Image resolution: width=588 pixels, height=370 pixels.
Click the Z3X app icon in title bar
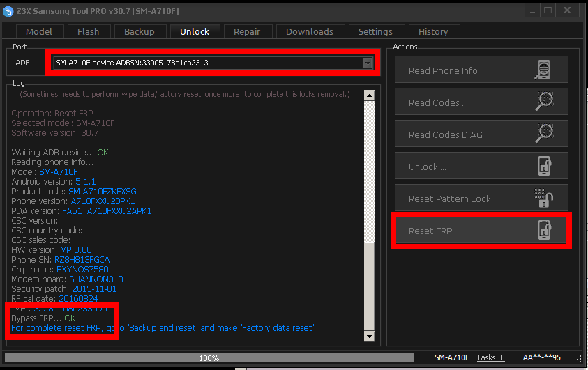point(8,11)
